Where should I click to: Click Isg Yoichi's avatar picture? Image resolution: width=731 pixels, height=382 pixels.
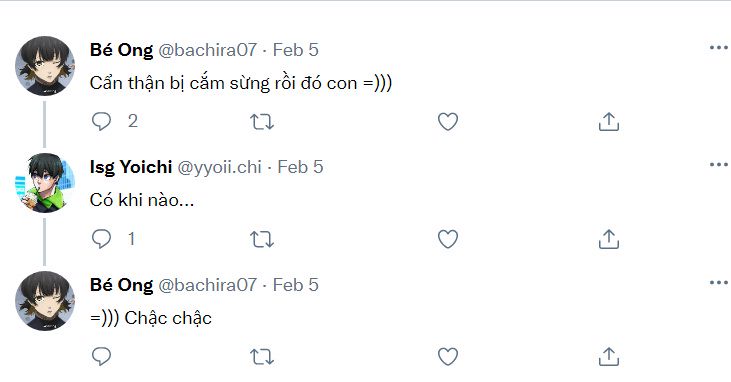coord(45,183)
